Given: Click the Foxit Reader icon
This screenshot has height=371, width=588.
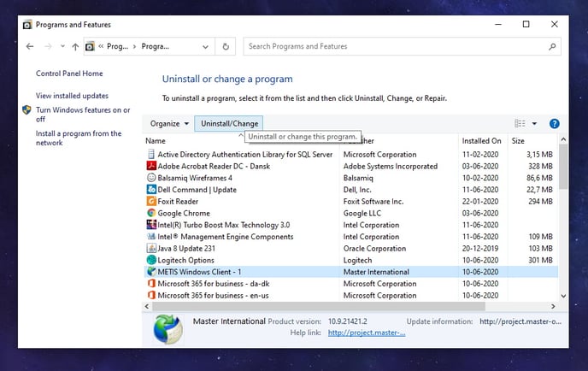Looking at the screenshot, I should tap(151, 201).
